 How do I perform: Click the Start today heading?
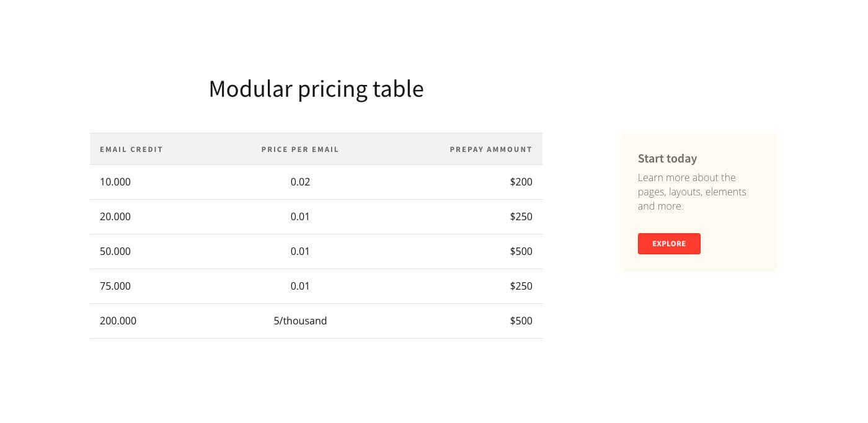[x=667, y=159]
